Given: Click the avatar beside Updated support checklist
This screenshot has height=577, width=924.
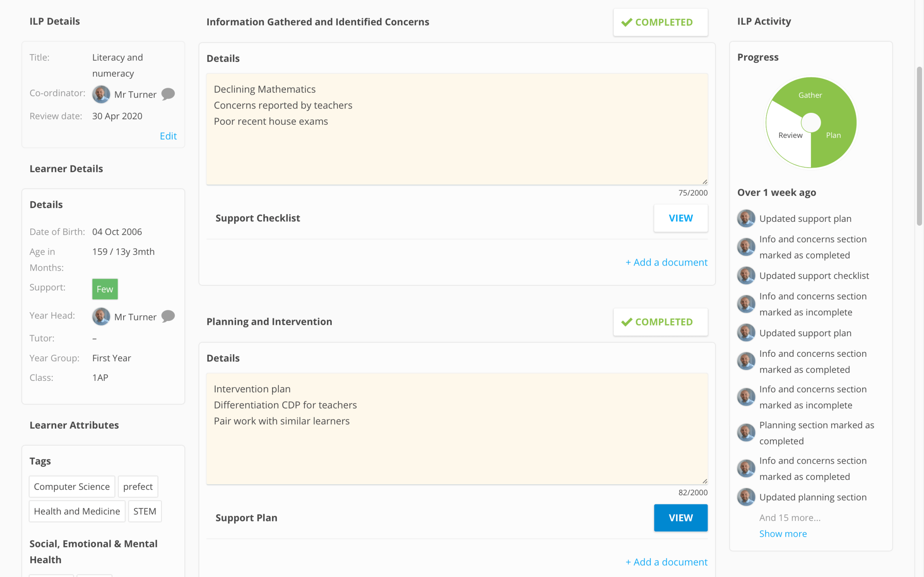Looking at the screenshot, I should (x=746, y=275).
